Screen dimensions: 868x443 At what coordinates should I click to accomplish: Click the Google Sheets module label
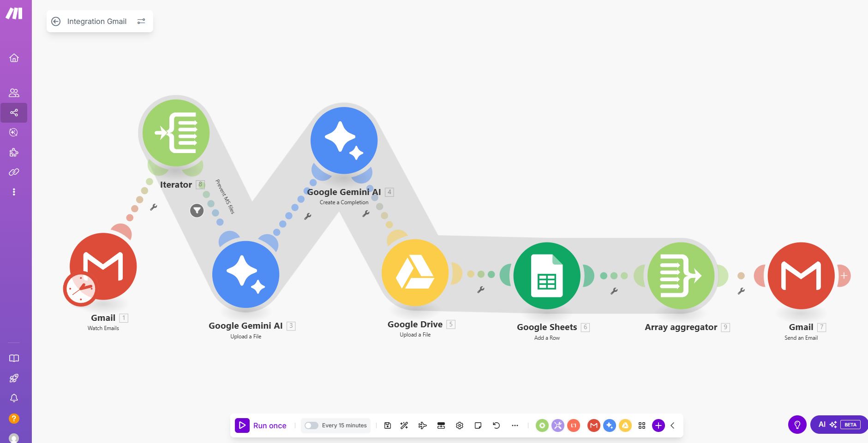click(x=547, y=327)
